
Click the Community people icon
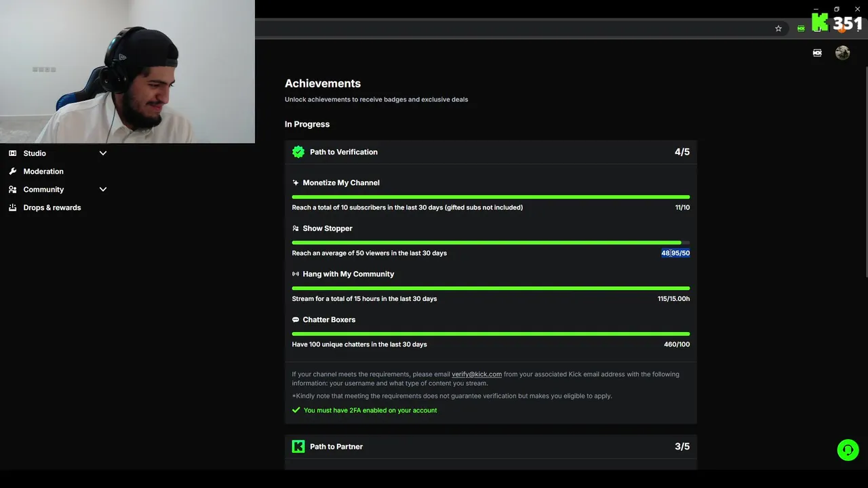[x=12, y=190]
